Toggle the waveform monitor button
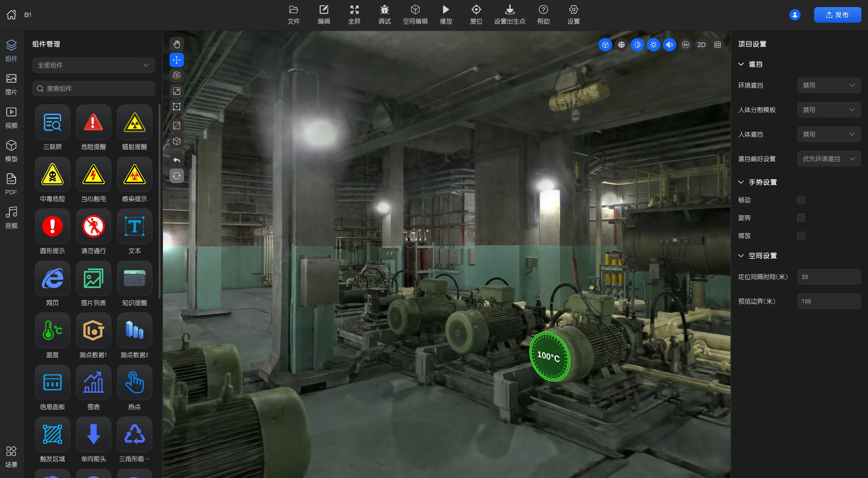The width and height of the screenshot is (868, 478). coord(685,45)
